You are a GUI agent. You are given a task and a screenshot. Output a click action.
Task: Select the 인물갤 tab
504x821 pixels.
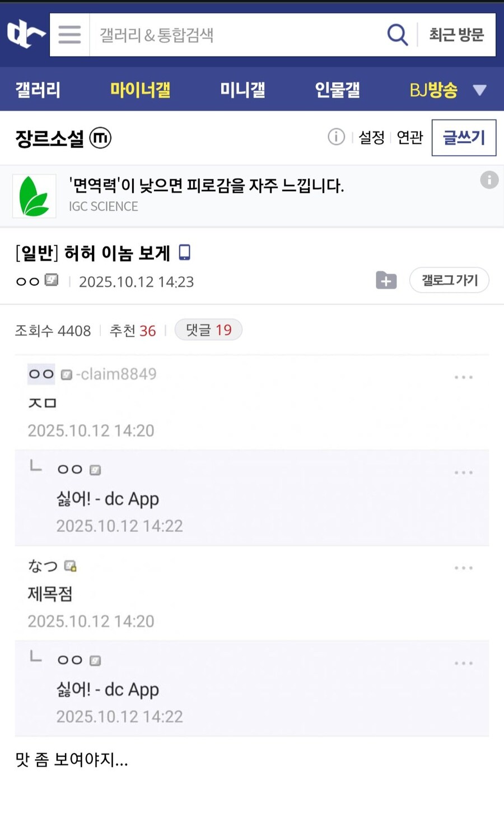tap(337, 90)
